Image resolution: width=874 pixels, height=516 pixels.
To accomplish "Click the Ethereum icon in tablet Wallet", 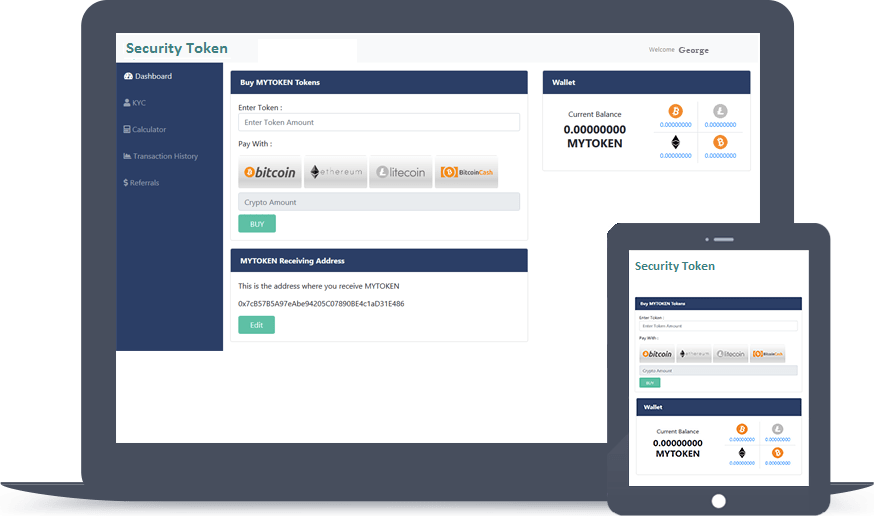I will (742, 452).
